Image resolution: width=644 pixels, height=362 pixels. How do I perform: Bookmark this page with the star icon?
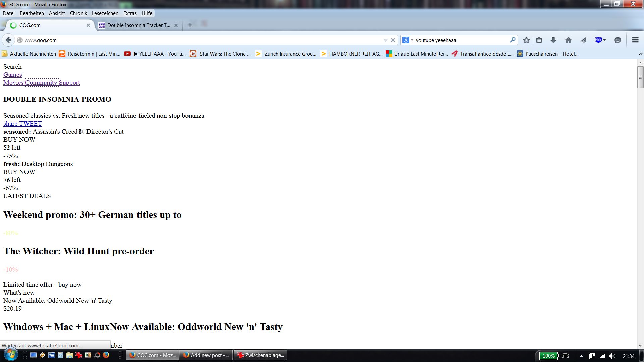pos(526,40)
